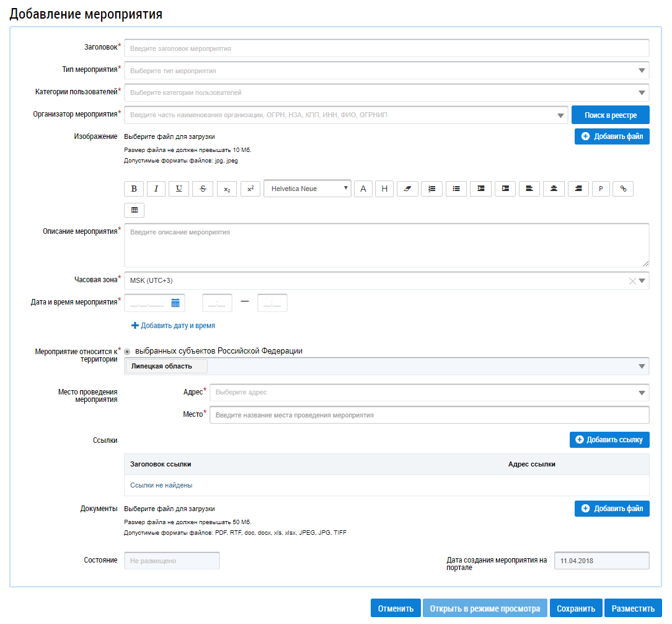
Task: Click the 'Добавить ссылку' button
Action: click(609, 440)
